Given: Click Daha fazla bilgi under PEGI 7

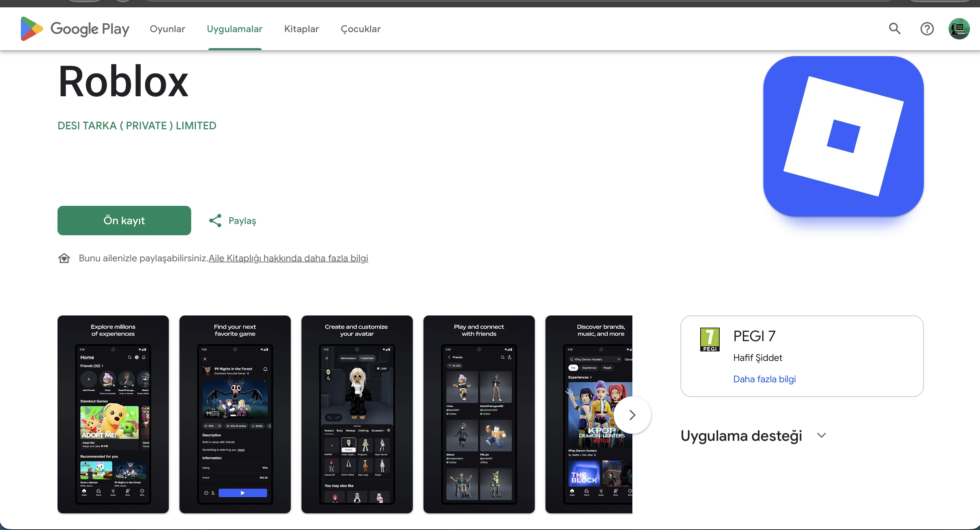Looking at the screenshot, I should (764, 379).
